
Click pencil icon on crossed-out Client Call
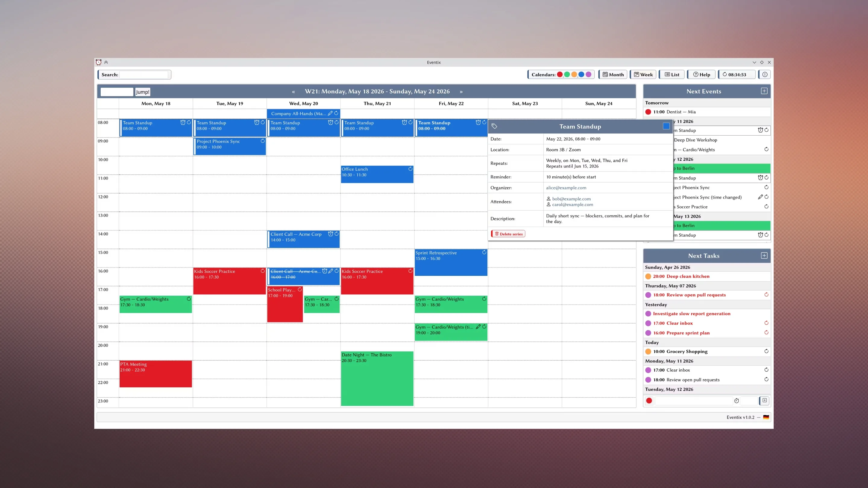pos(331,271)
